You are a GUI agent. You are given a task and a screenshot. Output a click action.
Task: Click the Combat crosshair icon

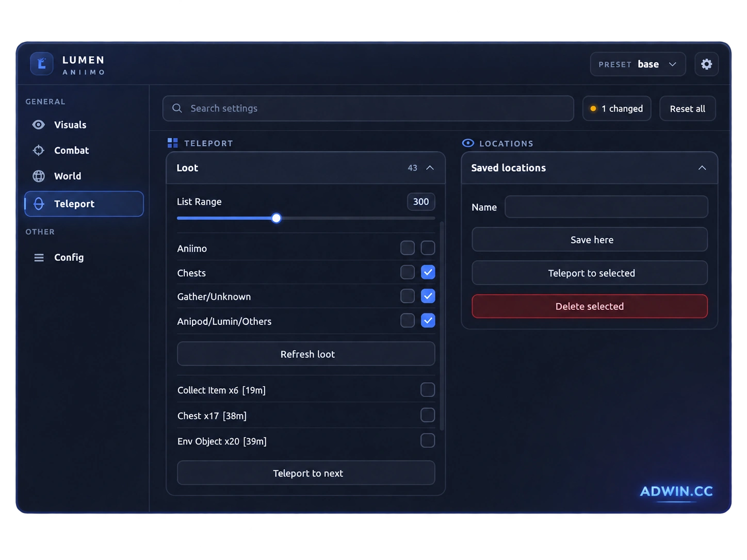tap(39, 151)
